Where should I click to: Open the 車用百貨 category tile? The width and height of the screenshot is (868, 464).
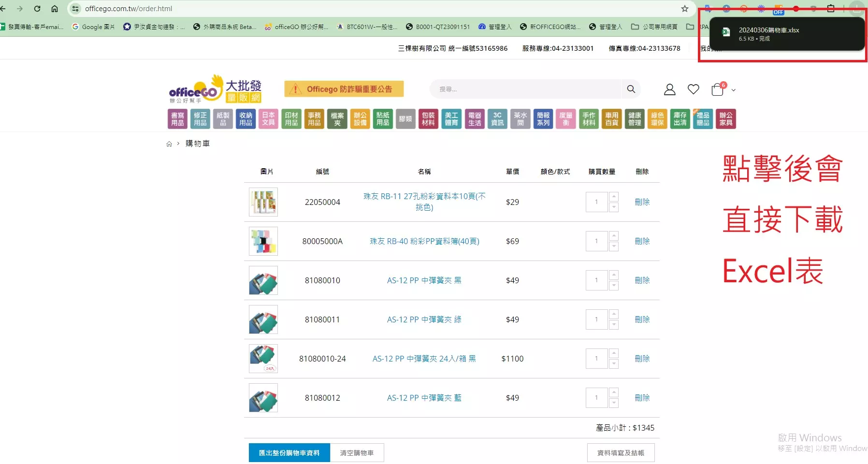(611, 119)
